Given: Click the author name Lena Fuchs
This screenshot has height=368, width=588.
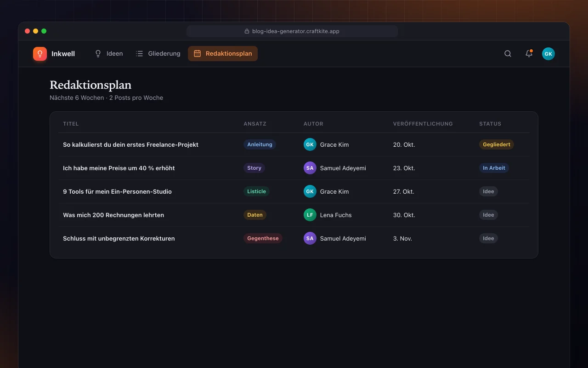Looking at the screenshot, I should click(x=336, y=215).
